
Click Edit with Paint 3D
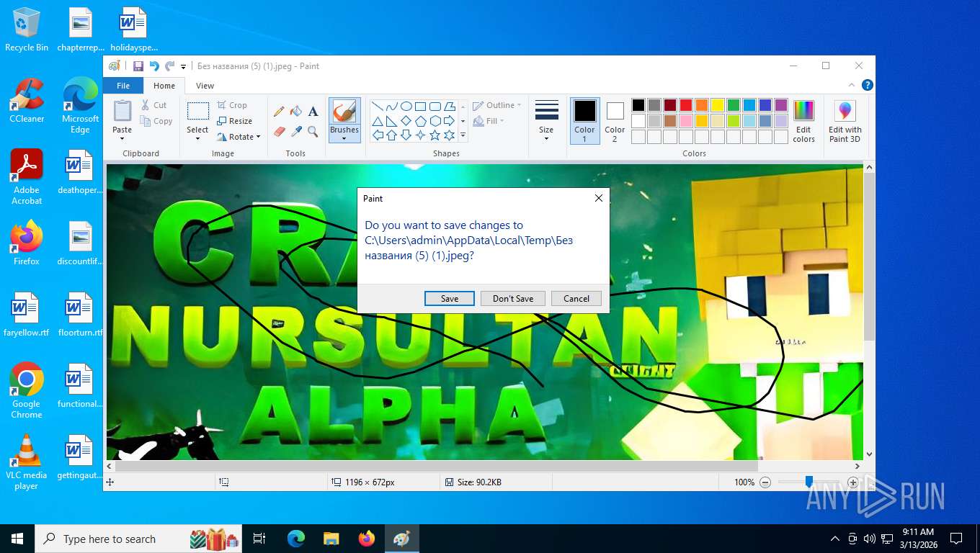tap(845, 121)
